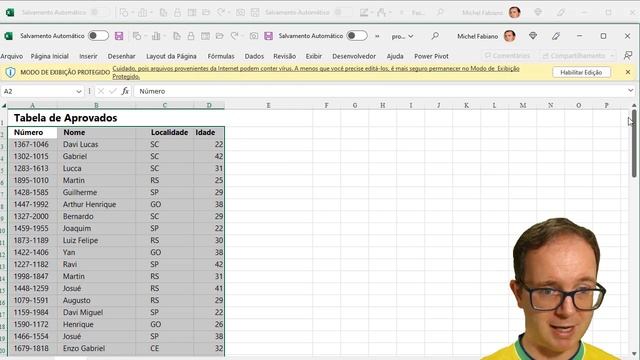The width and height of the screenshot is (640, 360).
Task: Click the shield info icon in protected view bar
Action: pyautogui.click(x=10, y=72)
